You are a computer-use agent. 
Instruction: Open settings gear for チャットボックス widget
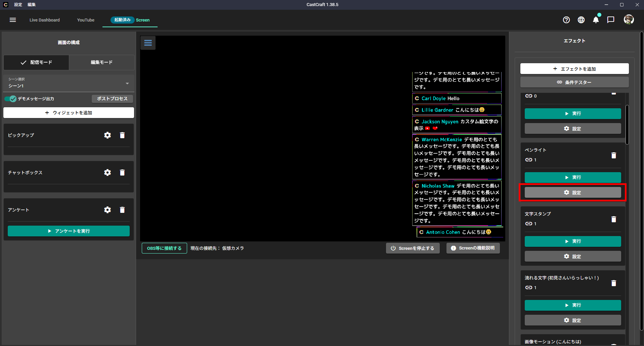coord(108,172)
